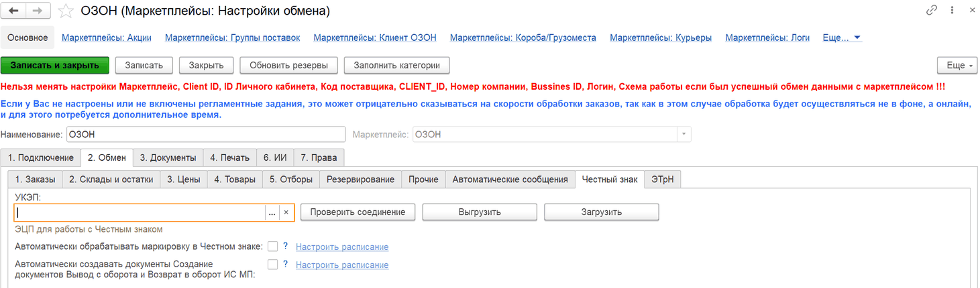Click the Маркетплейс field showing ОЗОН

(x=544, y=134)
